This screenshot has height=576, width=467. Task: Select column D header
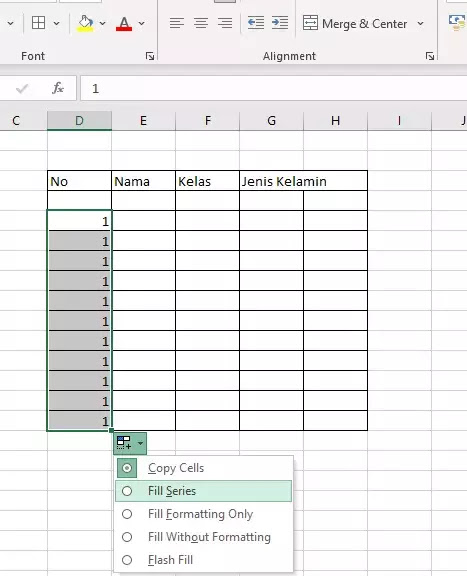pos(79,120)
